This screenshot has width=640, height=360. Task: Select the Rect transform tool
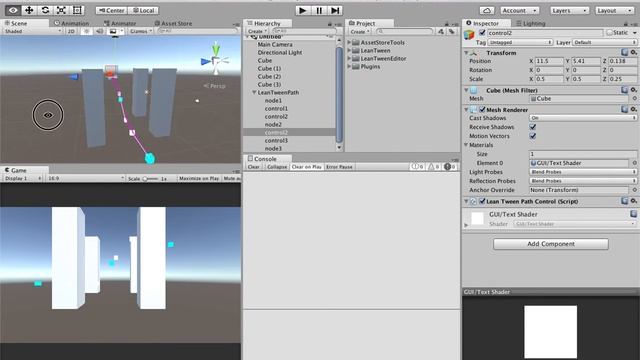tap(77, 10)
